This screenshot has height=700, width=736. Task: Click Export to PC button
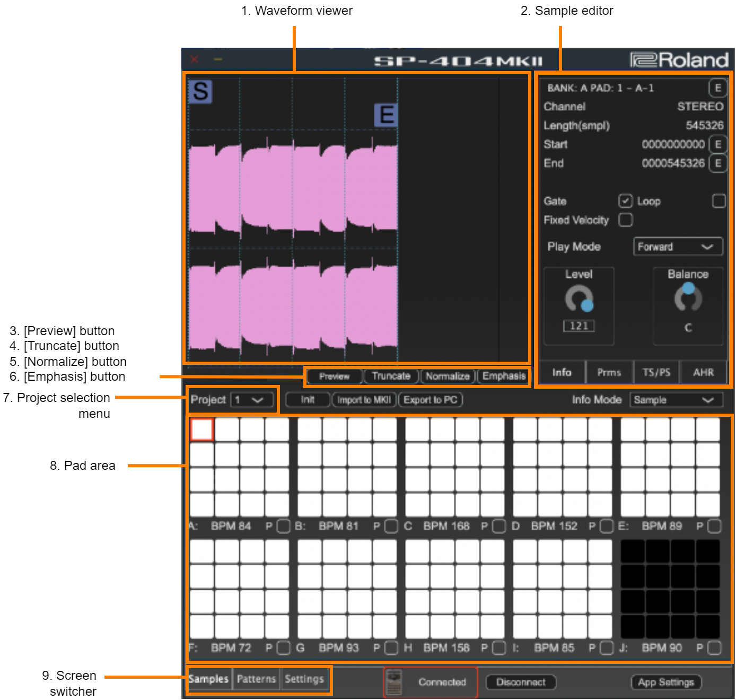[430, 400]
